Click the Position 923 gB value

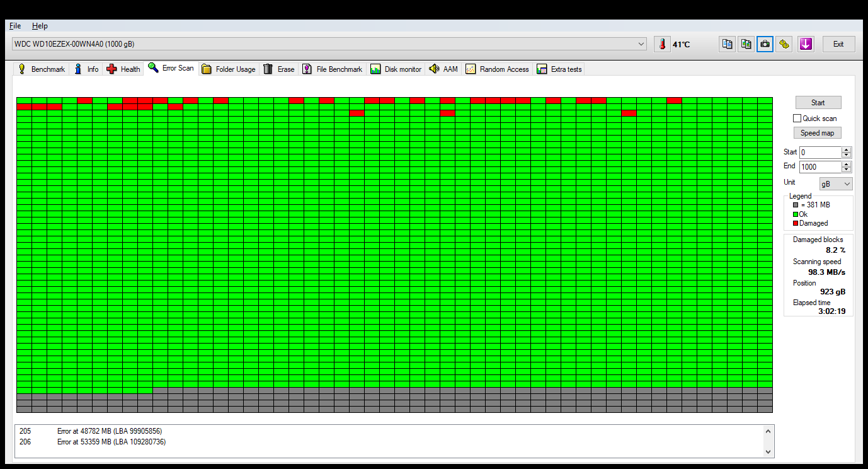point(833,292)
